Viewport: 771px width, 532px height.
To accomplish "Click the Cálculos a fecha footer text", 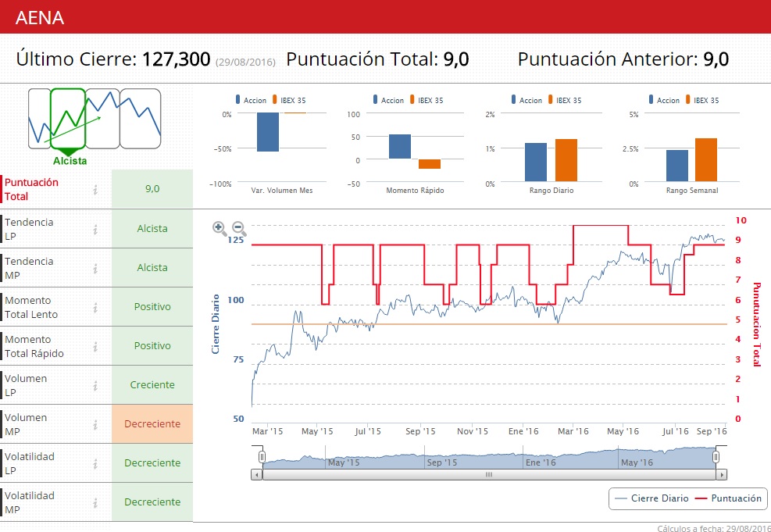I will point(714,528).
